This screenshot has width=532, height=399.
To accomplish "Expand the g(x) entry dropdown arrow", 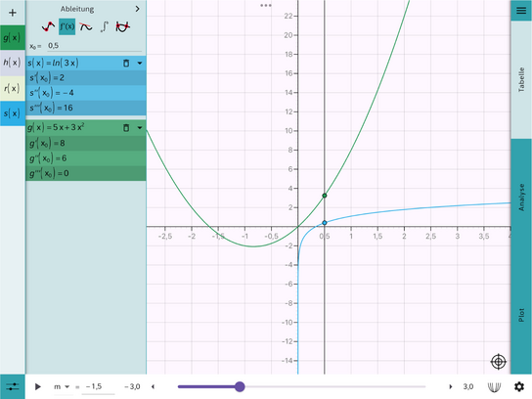I will pyautogui.click(x=140, y=128).
